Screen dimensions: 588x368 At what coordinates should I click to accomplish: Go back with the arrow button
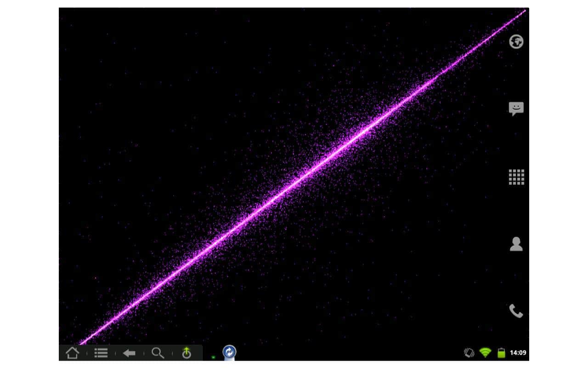[130, 353]
